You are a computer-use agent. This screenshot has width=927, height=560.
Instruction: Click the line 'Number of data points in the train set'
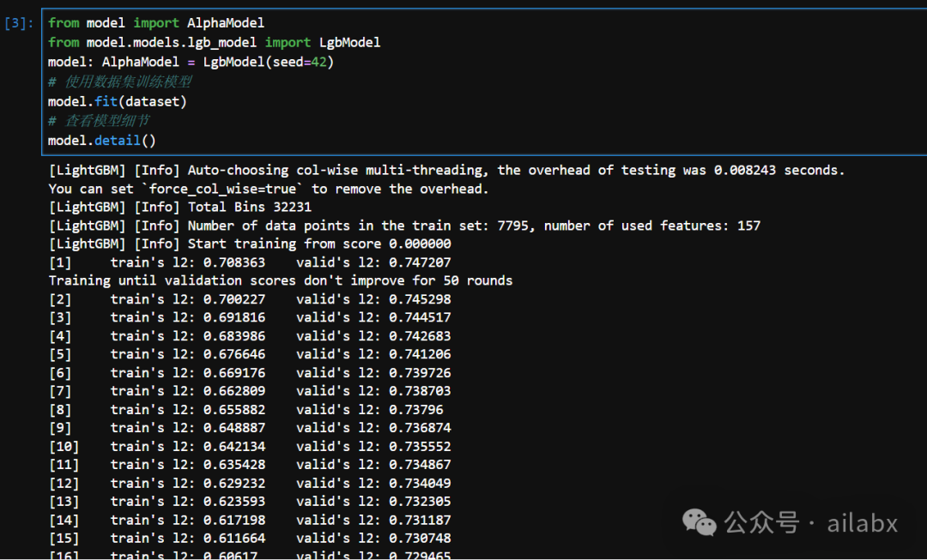click(404, 226)
